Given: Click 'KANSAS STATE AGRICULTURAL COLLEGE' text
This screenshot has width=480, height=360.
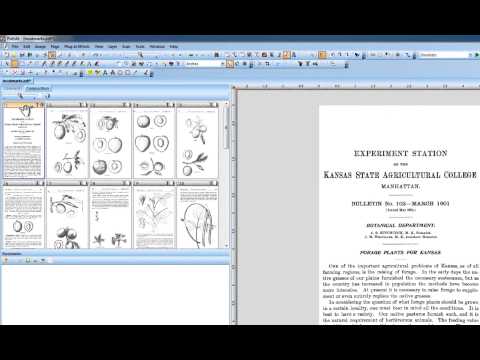Looking at the screenshot, I should 400,175.
